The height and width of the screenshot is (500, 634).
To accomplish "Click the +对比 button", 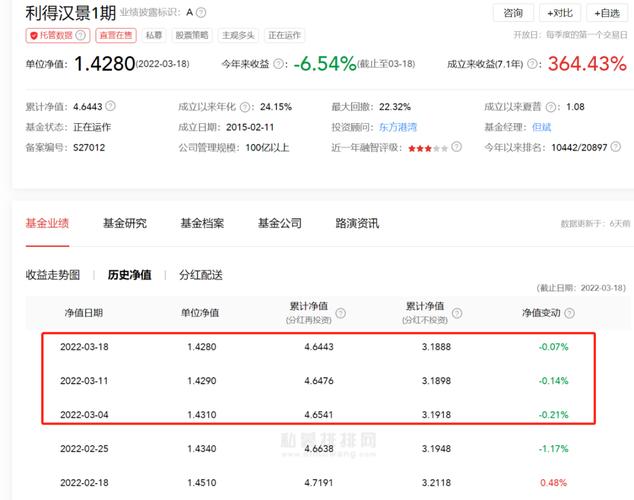I will 560,13.
